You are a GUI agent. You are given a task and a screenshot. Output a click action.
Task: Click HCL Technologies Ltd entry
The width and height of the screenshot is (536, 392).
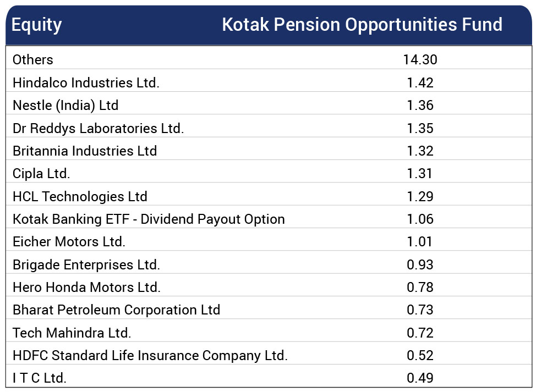(80, 196)
